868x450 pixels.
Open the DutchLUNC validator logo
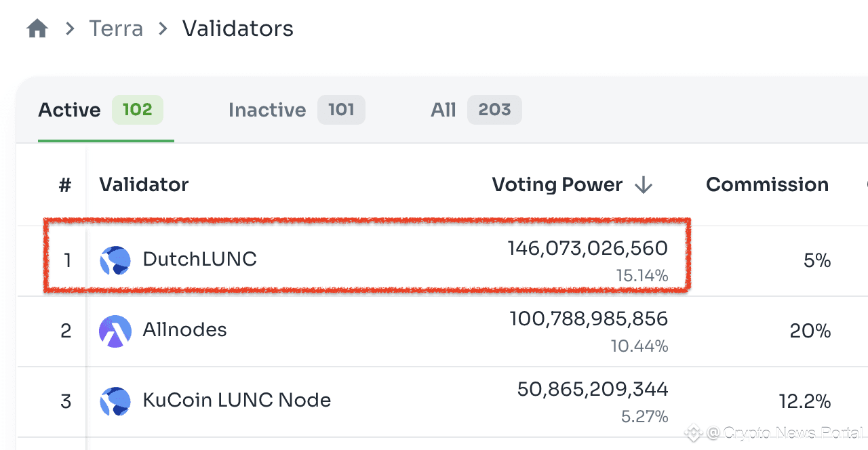click(115, 260)
